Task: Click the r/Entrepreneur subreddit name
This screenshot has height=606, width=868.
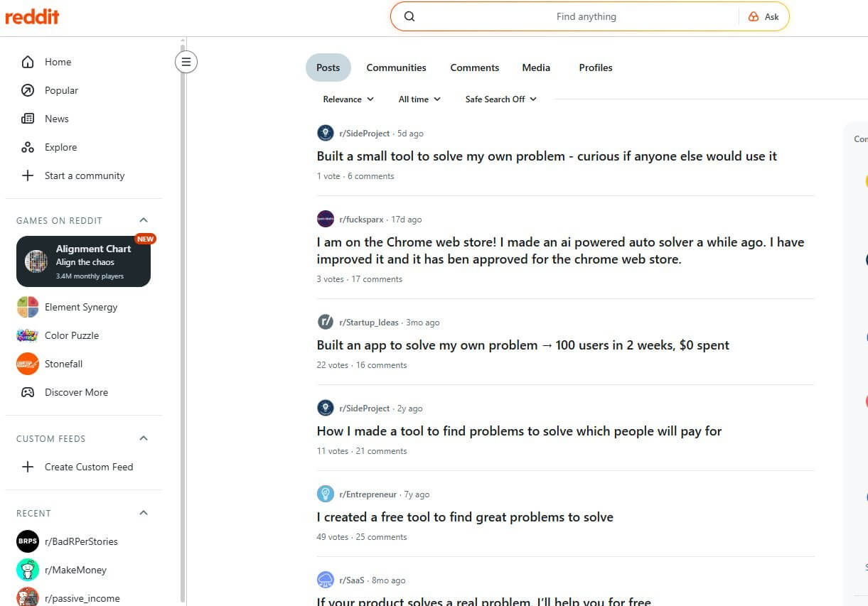Action: pyautogui.click(x=368, y=494)
